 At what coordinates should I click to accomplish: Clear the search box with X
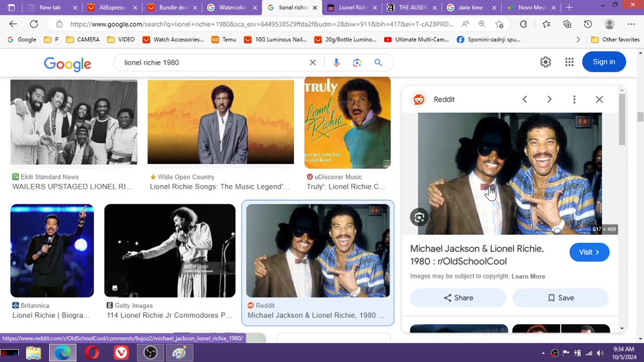point(312,62)
